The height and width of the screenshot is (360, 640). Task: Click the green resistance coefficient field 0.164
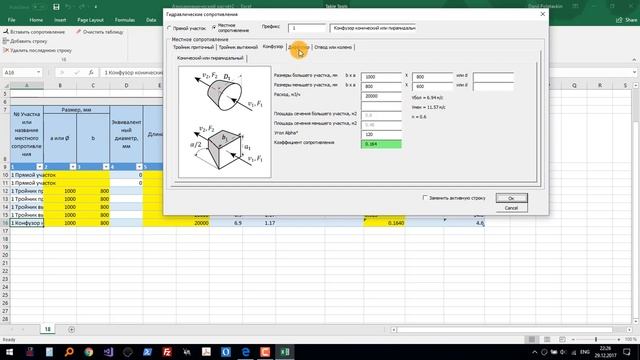381,144
